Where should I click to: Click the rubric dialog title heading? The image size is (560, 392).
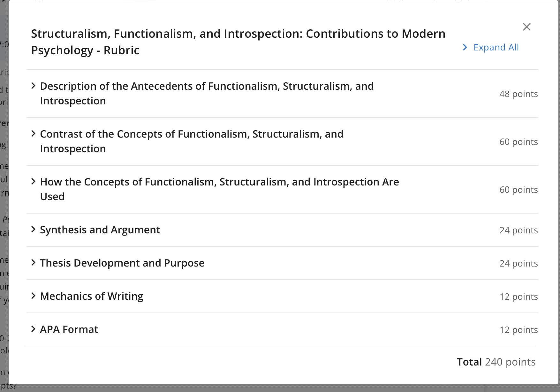[238, 42]
